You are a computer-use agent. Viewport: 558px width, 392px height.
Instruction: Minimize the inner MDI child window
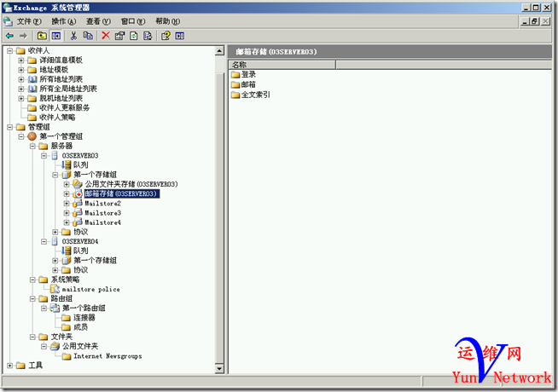526,21
